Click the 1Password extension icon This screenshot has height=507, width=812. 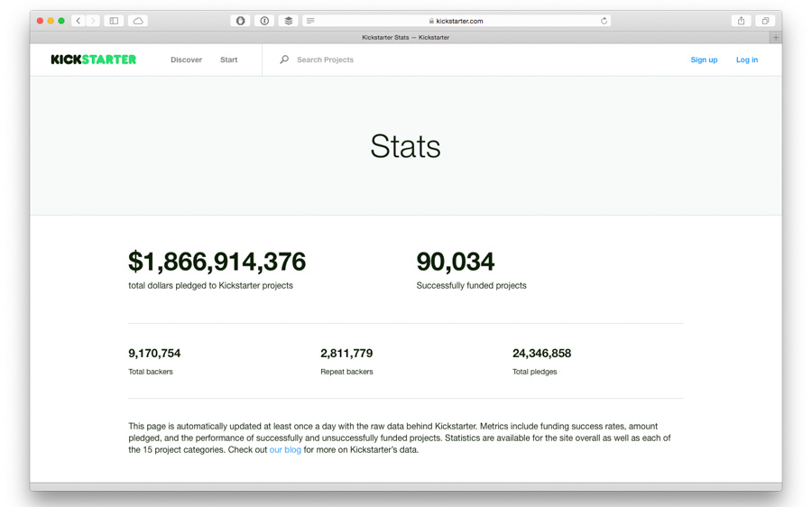point(264,21)
